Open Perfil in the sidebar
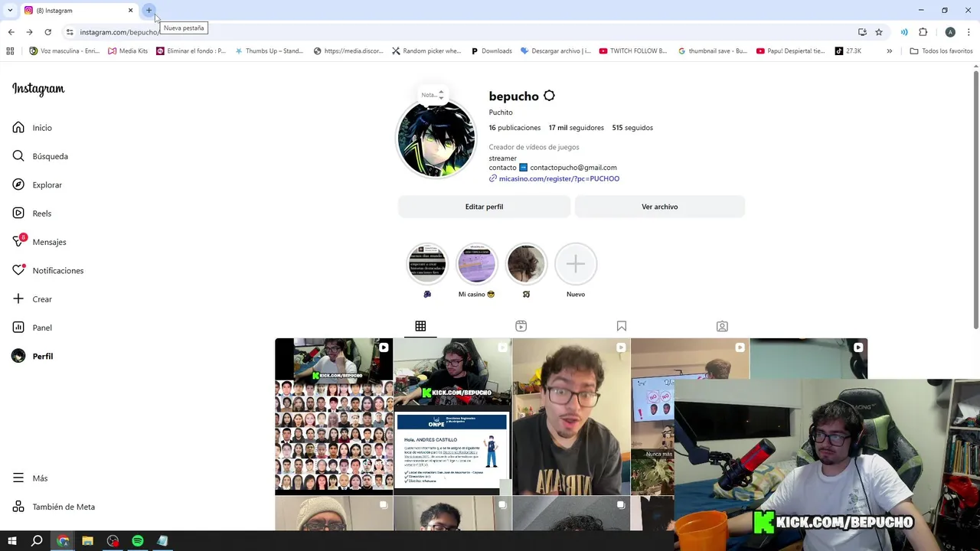Image resolution: width=980 pixels, height=551 pixels. [32, 357]
